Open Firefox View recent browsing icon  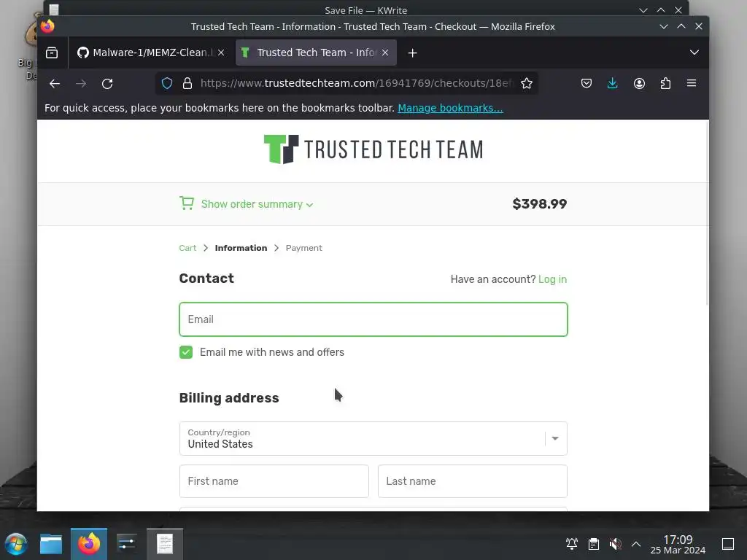click(52, 52)
